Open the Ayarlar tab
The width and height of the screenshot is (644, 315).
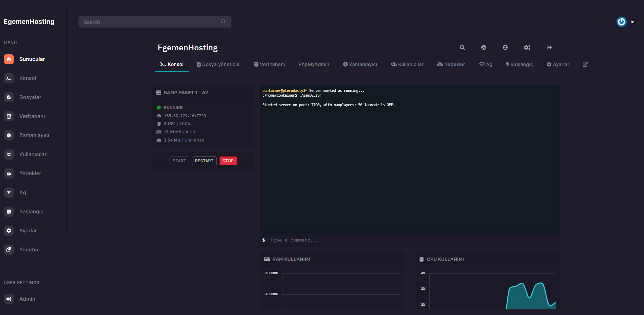point(558,64)
